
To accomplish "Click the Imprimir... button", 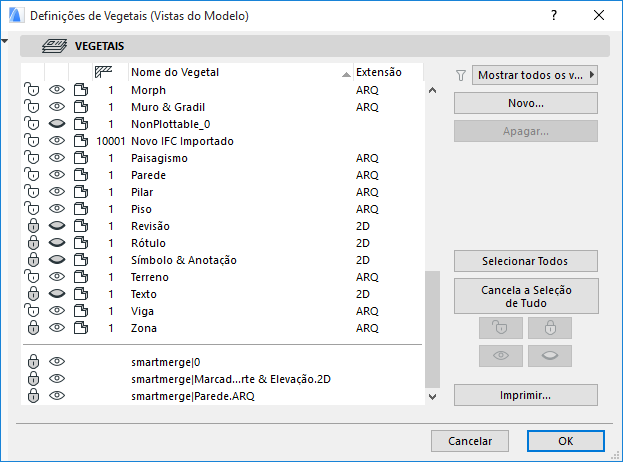I will coord(525,395).
